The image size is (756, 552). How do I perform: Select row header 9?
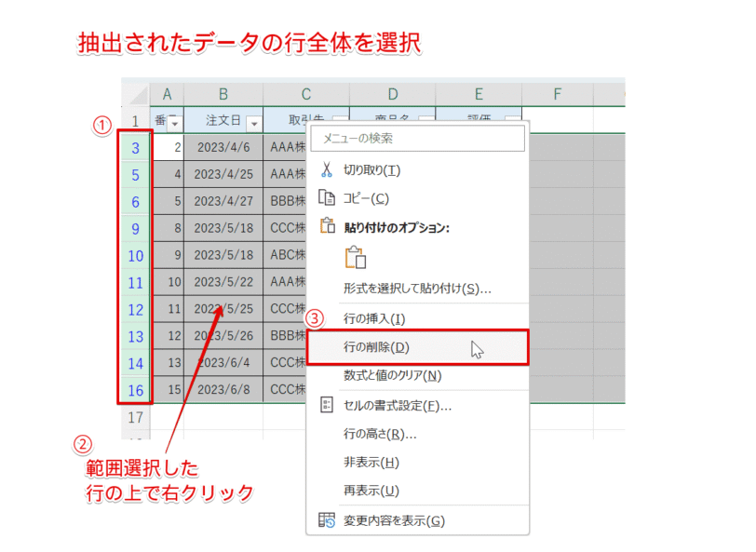click(x=136, y=228)
